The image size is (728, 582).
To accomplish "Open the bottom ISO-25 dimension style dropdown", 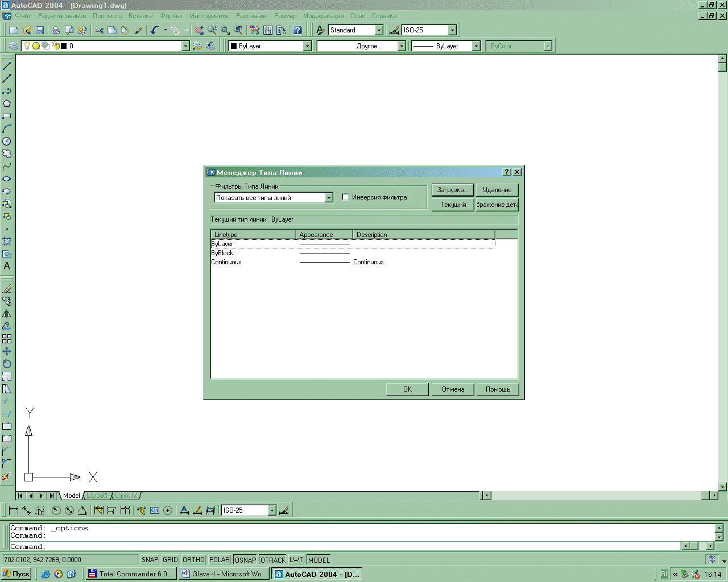I will click(272, 510).
